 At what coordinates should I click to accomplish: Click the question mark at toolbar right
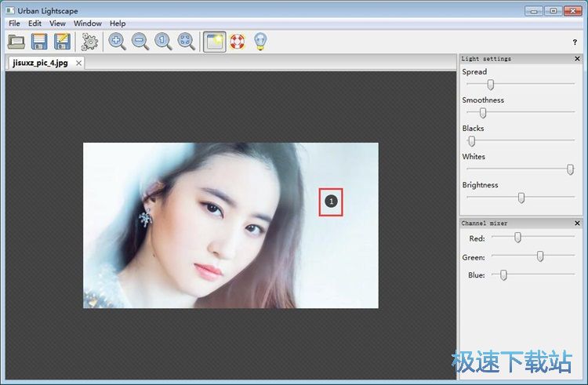click(x=575, y=42)
